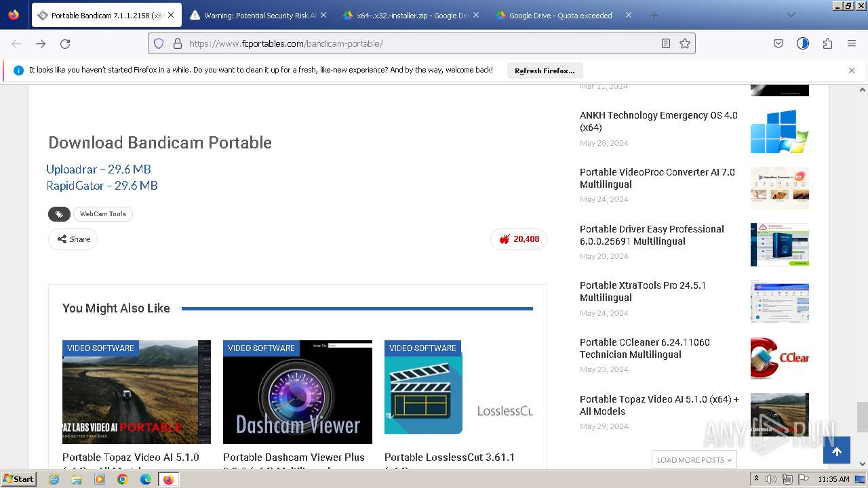
Task: Reload the page with the refresh icon
Action: click(x=65, y=43)
